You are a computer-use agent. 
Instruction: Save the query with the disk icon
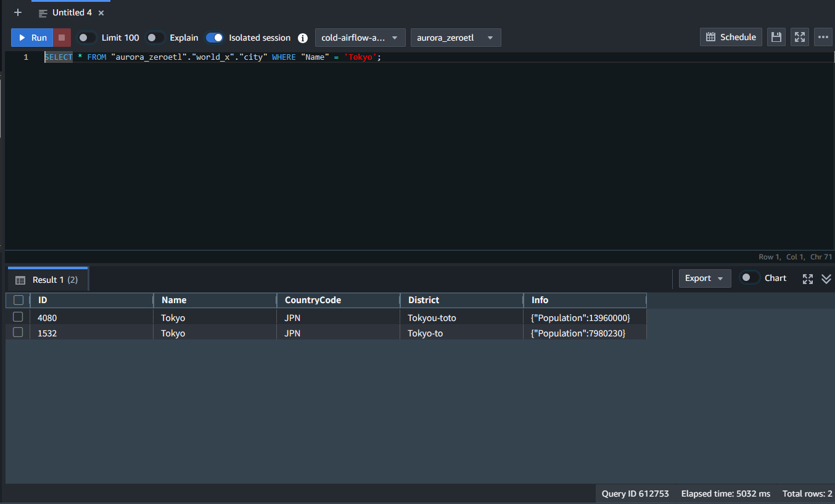776,37
